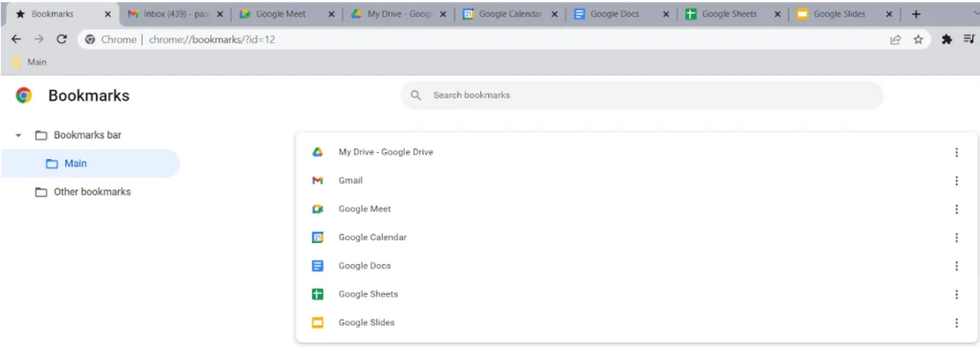This screenshot has width=980, height=357.
Task: Click the star icon to bookmark this page
Action: point(918,39)
